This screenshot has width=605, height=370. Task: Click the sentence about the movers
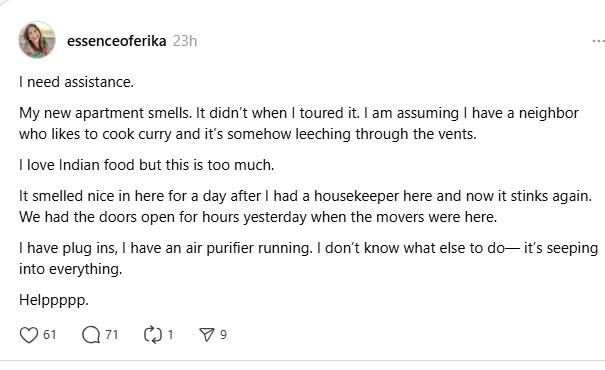click(258, 217)
